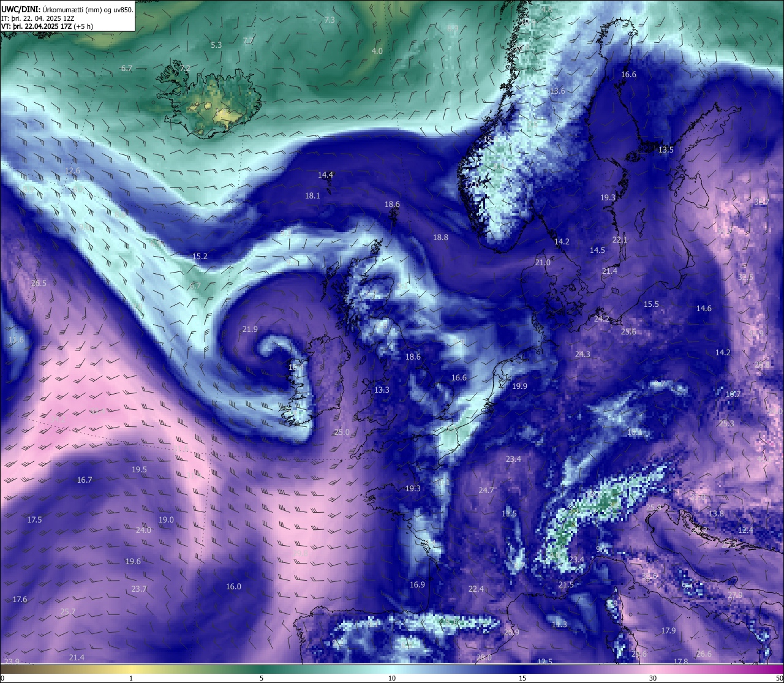Screen dimensions: 784x683
Task: Click the 14.5 value over southern Sweden
Action: 597,251
